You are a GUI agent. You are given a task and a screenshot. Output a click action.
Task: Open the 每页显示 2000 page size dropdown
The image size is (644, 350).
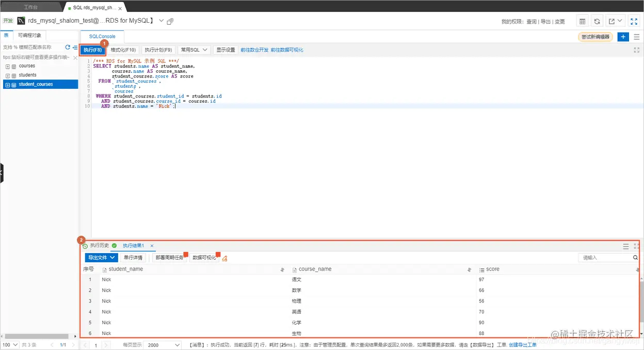tap(163, 345)
